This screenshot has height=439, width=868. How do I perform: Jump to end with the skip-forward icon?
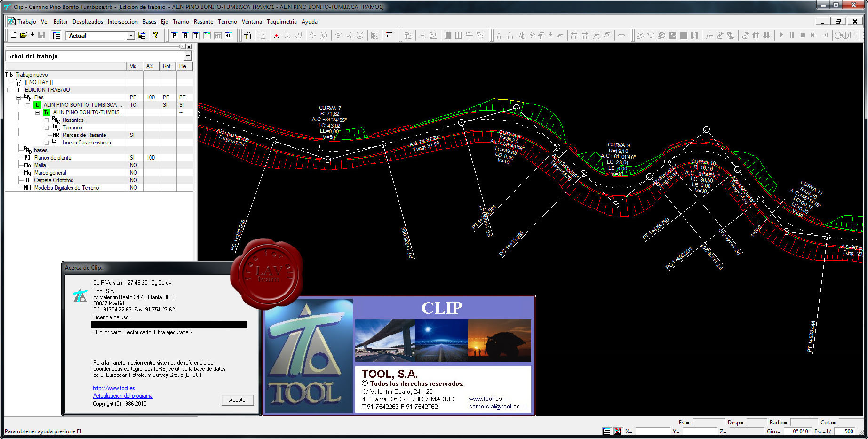point(824,35)
